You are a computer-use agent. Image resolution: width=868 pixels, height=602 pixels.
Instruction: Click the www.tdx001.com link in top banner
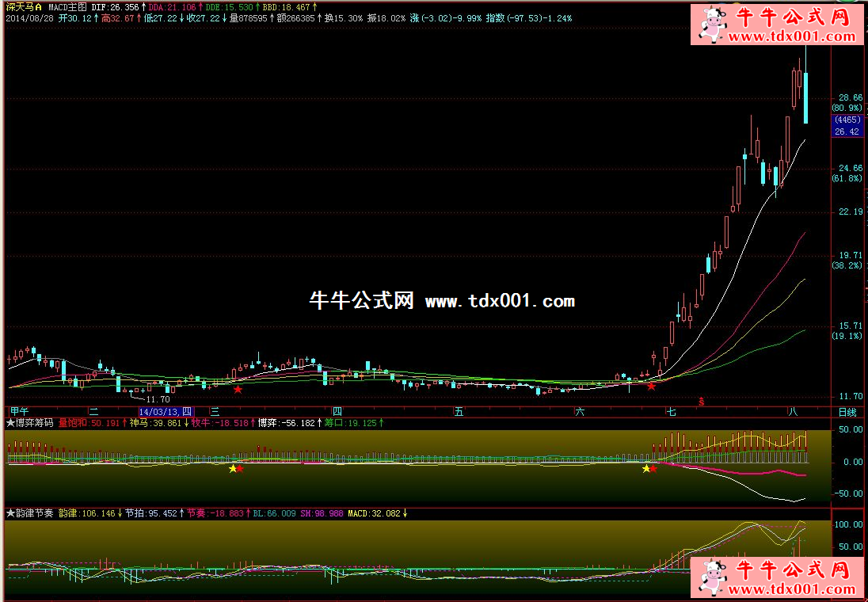[x=792, y=36]
